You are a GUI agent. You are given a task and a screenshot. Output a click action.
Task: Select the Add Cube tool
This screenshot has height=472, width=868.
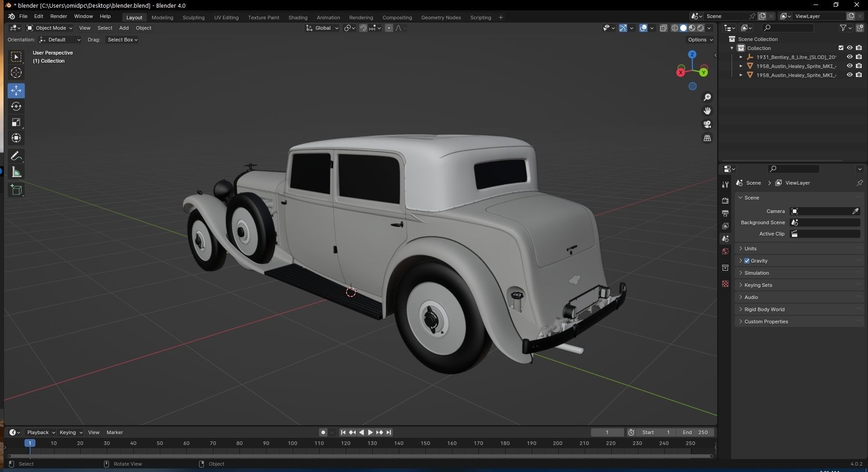[16, 190]
